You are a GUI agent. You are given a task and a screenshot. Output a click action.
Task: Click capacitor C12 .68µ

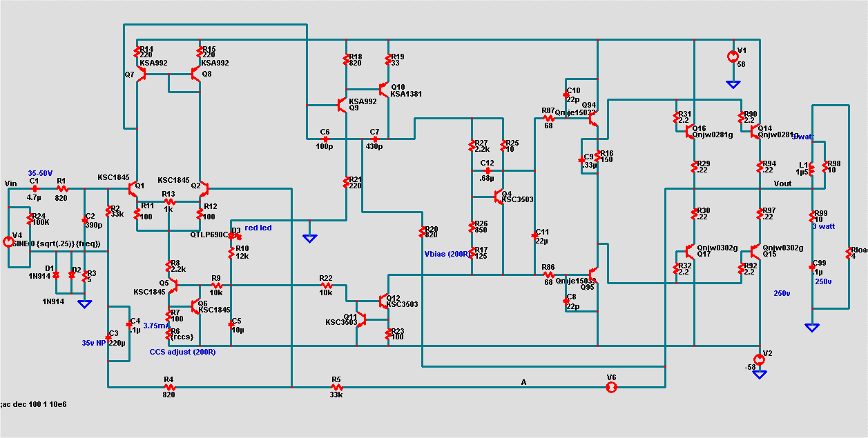click(x=487, y=170)
